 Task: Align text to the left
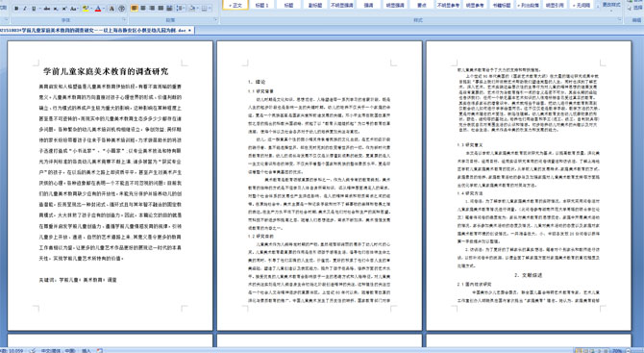135,9
